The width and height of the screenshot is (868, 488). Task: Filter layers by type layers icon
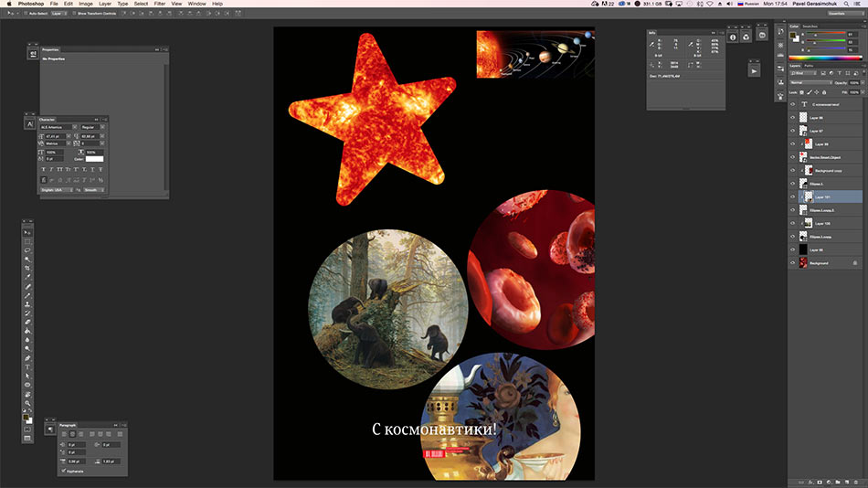coord(840,73)
